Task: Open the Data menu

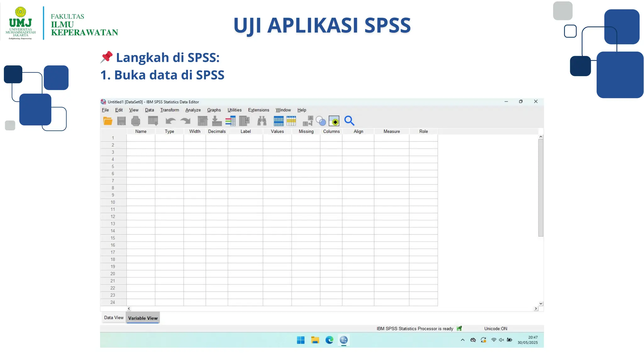Action: (149, 110)
